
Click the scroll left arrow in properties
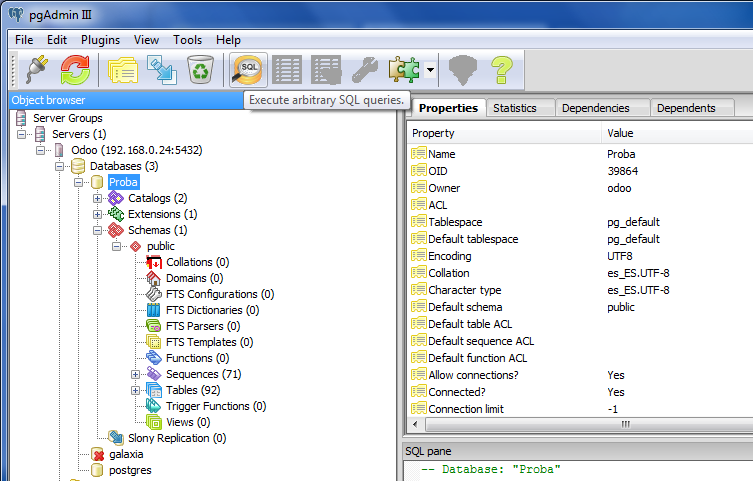pos(415,424)
